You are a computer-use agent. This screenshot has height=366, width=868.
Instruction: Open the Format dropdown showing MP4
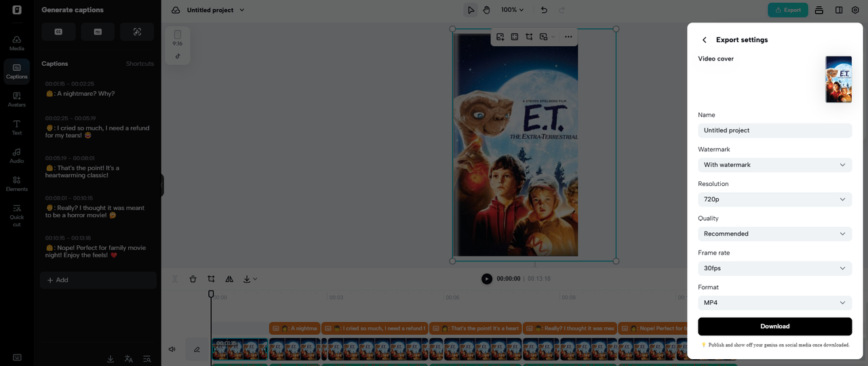click(774, 303)
